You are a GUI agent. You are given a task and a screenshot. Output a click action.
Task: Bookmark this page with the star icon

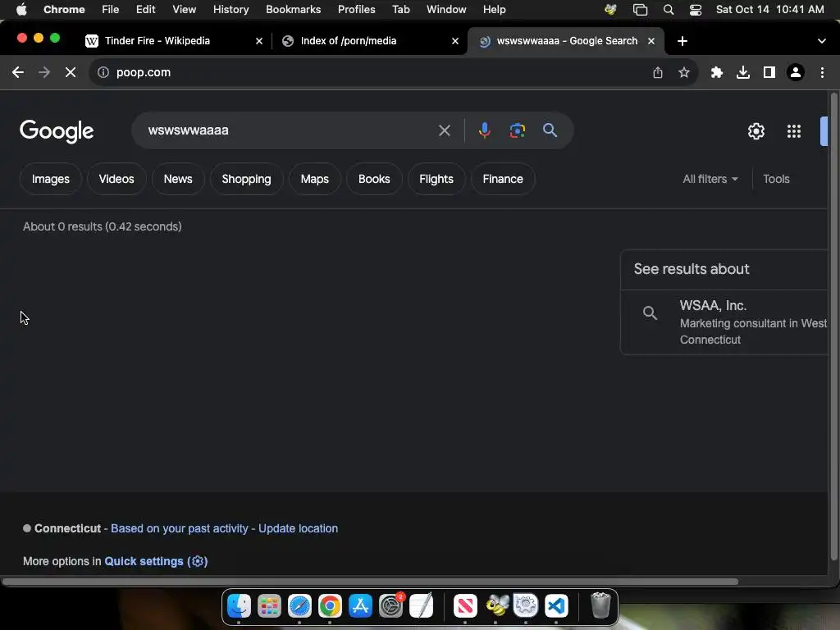[683, 72]
